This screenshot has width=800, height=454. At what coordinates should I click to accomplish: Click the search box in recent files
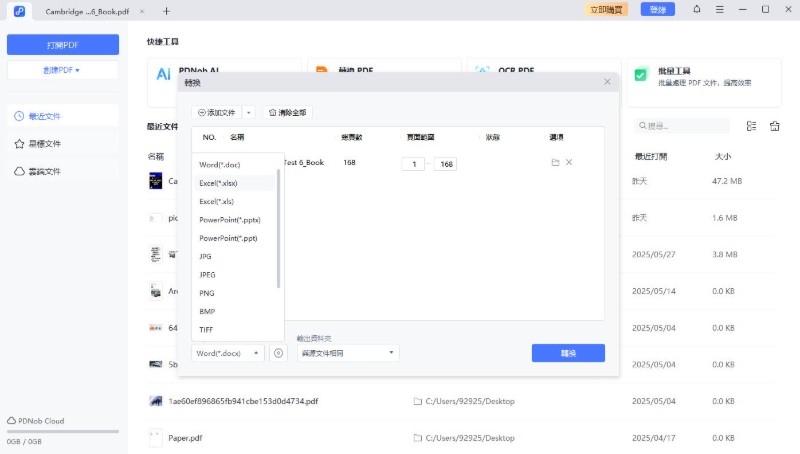pyautogui.click(x=682, y=125)
